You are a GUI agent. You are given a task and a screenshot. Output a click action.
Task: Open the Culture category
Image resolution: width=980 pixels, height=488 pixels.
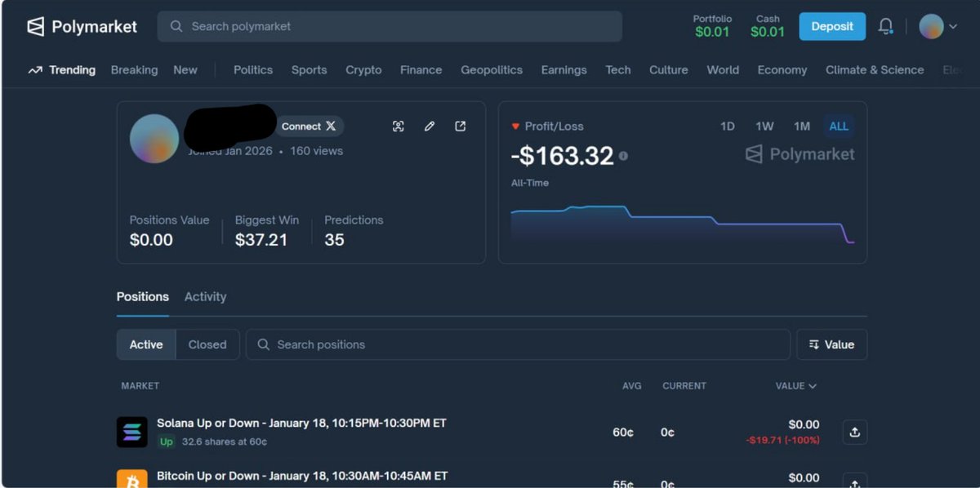click(669, 70)
